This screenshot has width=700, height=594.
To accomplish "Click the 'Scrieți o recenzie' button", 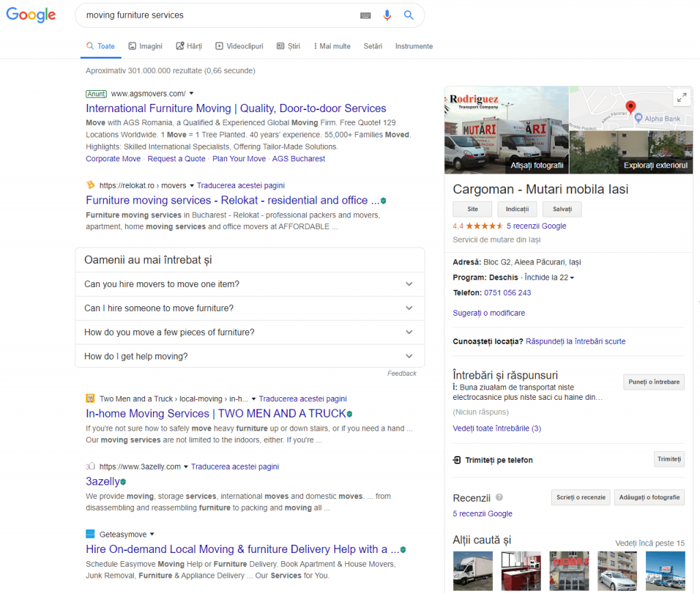I will [581, 498].
